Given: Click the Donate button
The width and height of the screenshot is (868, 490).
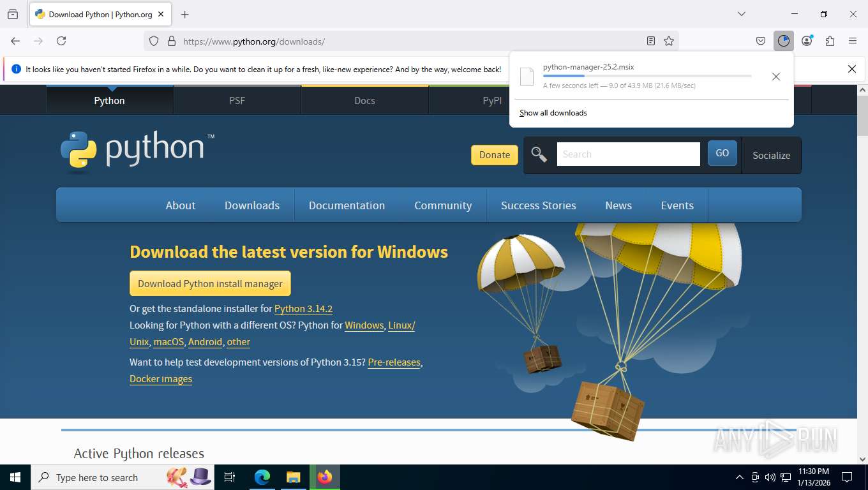Looking at the screenshot, I should [x=495, y=155].
